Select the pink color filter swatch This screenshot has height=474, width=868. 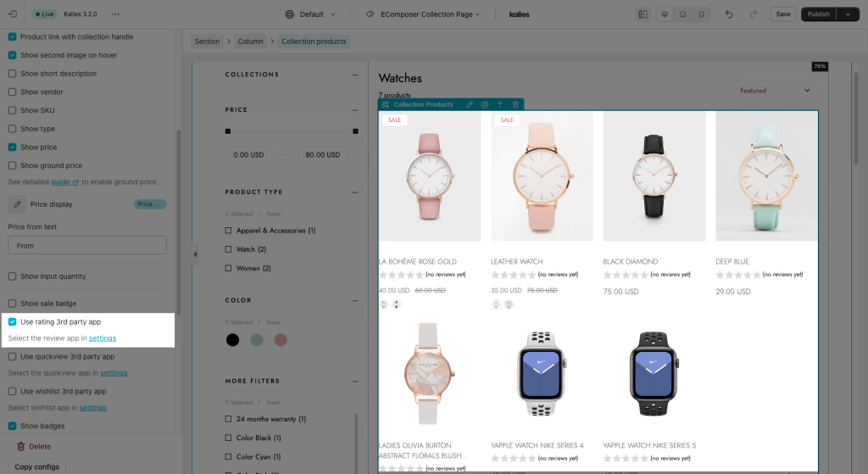(281, 340)
